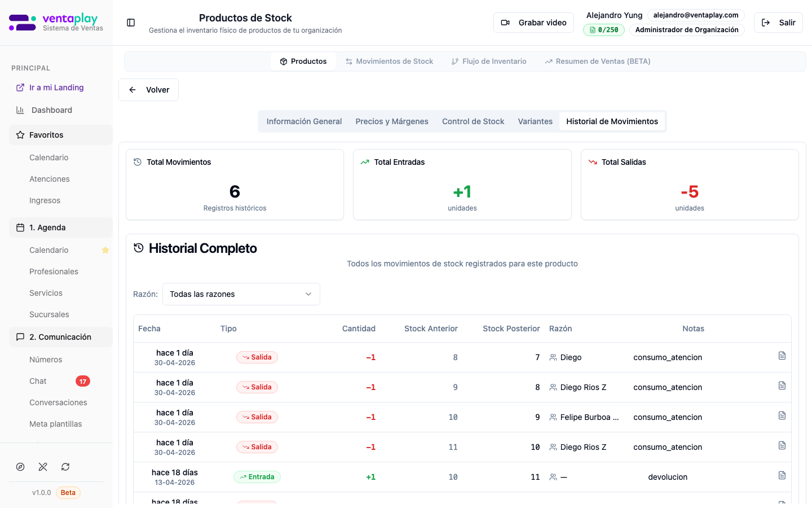Click the Chat unread badge 17
Viewport: 812px width, 508px height.
[x=83, y=381]
